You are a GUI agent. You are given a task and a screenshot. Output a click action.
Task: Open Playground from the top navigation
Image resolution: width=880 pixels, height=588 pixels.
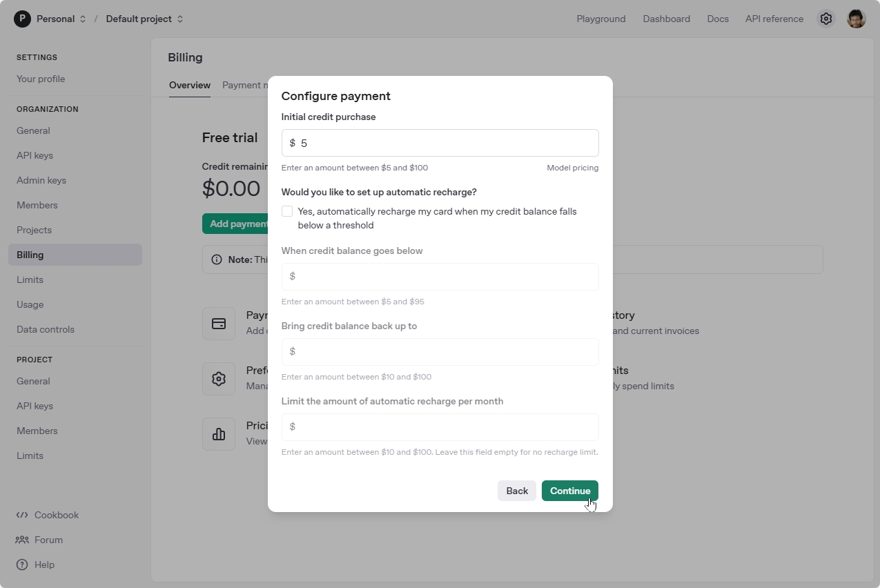(x=600, y=19)
